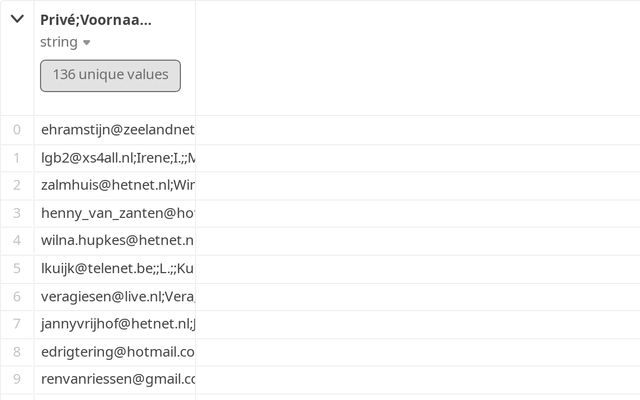Click the ehramstijn@zeelandnet cell
640x400 pixels.
[x=117, y=129]
